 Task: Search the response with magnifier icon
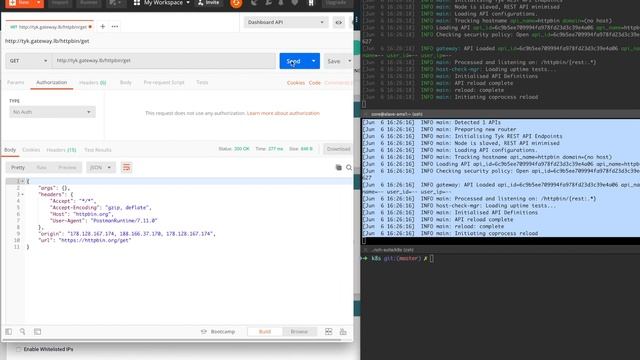point(349,167)
